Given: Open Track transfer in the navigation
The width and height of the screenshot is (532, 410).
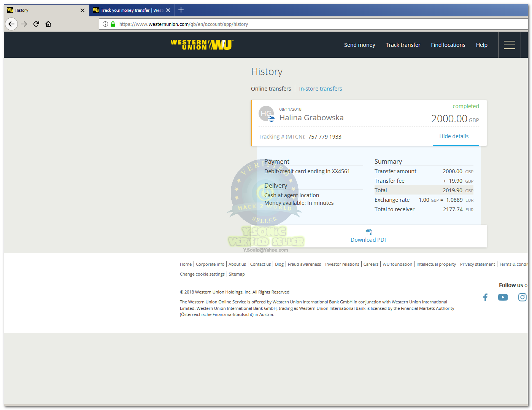Looking at the screenshot, I should 403,45.
